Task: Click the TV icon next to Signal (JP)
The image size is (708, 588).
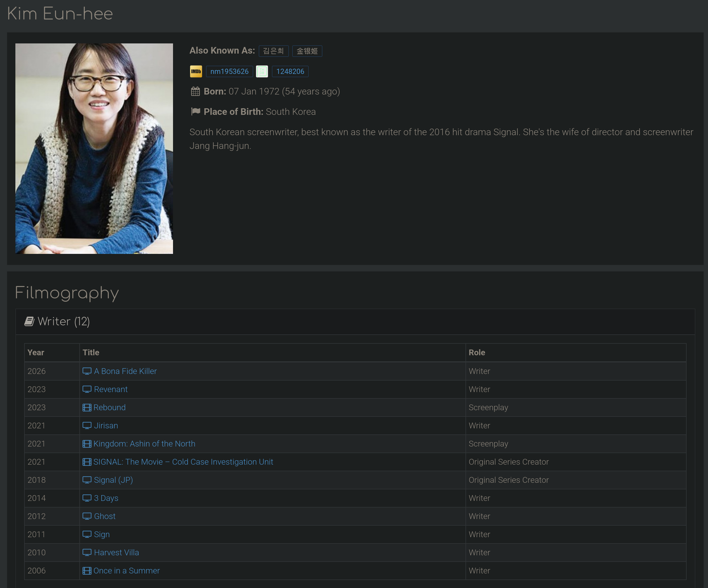Action: coord(87,480)
